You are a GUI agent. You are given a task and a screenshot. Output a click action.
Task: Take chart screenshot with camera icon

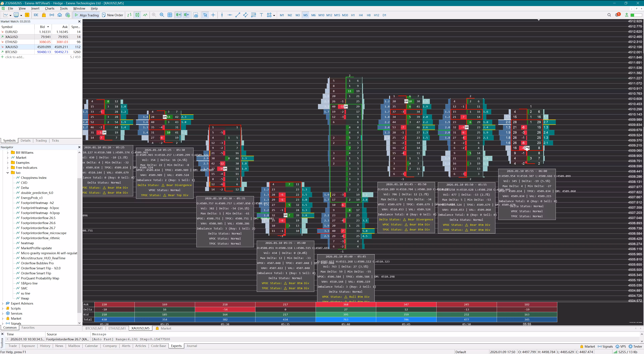[196, 15]
